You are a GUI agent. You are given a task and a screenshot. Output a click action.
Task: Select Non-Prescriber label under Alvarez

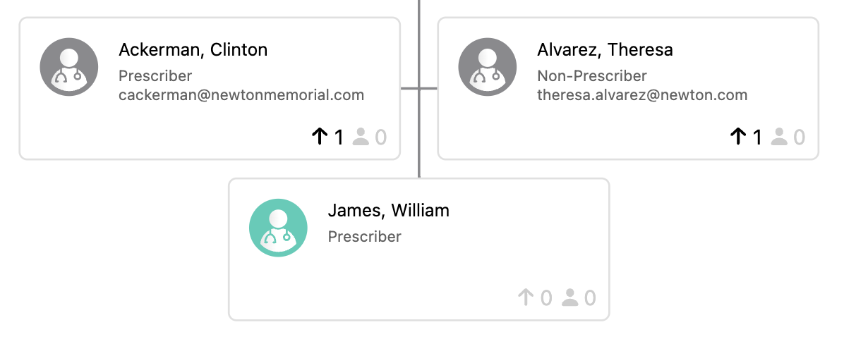(592, 75)
